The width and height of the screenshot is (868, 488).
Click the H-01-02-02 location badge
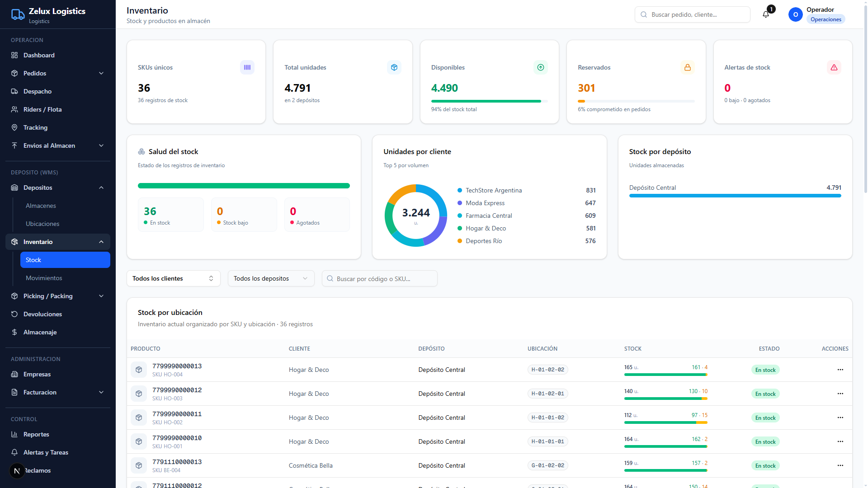tap(548, 370)
